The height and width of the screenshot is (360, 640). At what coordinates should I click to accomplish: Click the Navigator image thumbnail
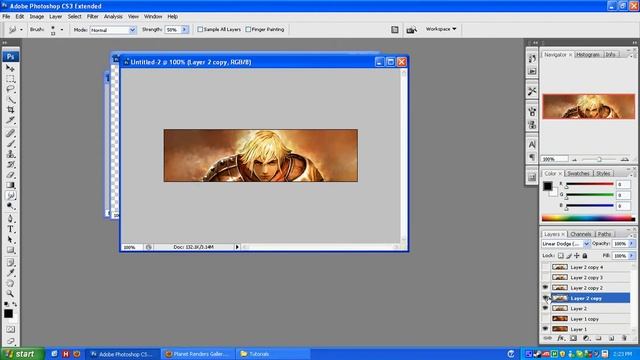click(589, 106)
